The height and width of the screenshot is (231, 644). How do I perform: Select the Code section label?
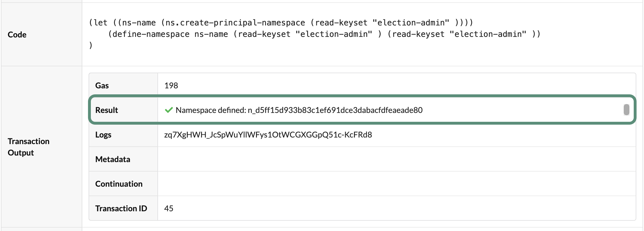click(17, 35)
